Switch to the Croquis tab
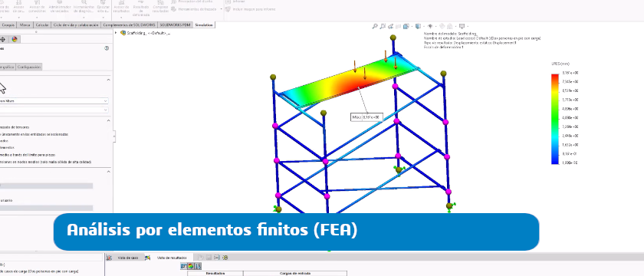 click(8, 25)
